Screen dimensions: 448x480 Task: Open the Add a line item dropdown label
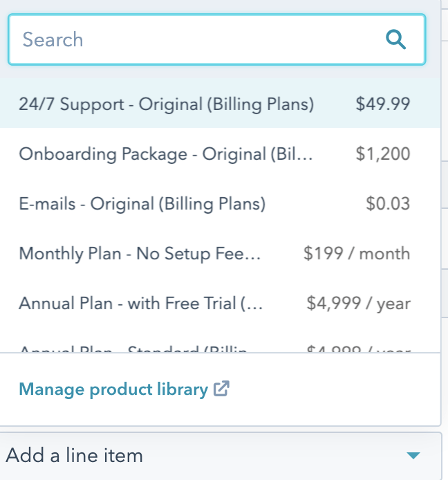click(x=75, y=456)
